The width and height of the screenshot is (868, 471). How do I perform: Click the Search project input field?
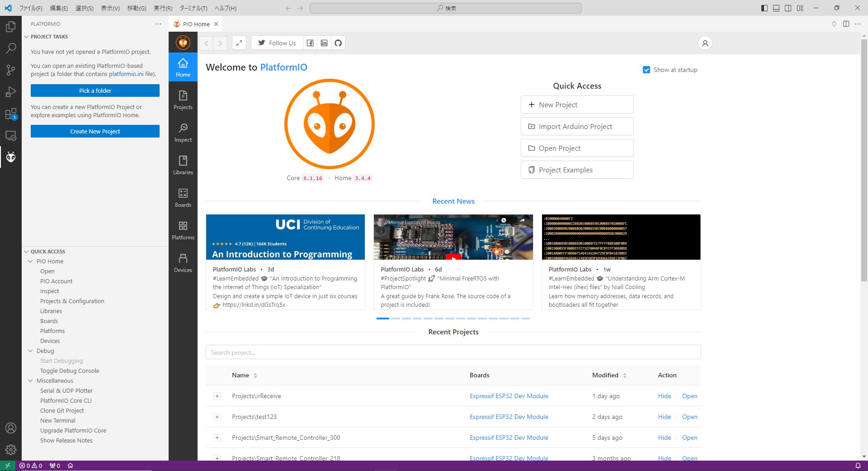click(453, 352)
